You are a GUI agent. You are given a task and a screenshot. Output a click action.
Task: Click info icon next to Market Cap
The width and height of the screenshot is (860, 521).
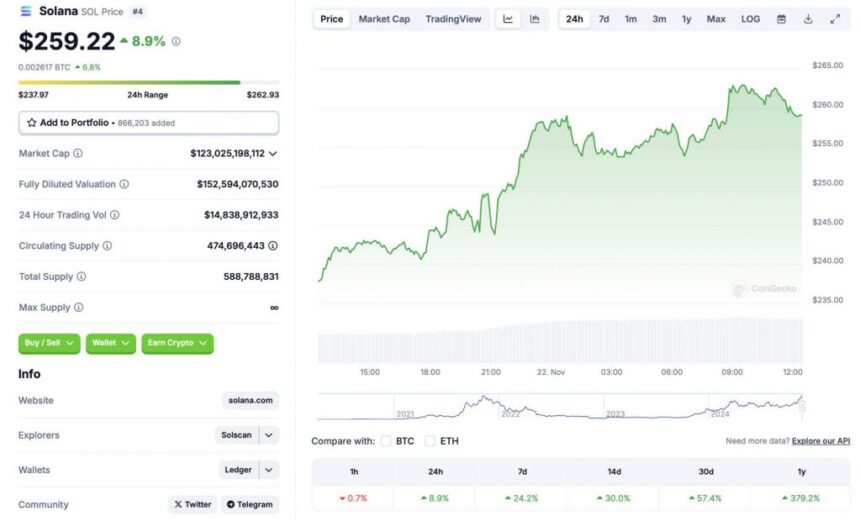coord(78,153)
